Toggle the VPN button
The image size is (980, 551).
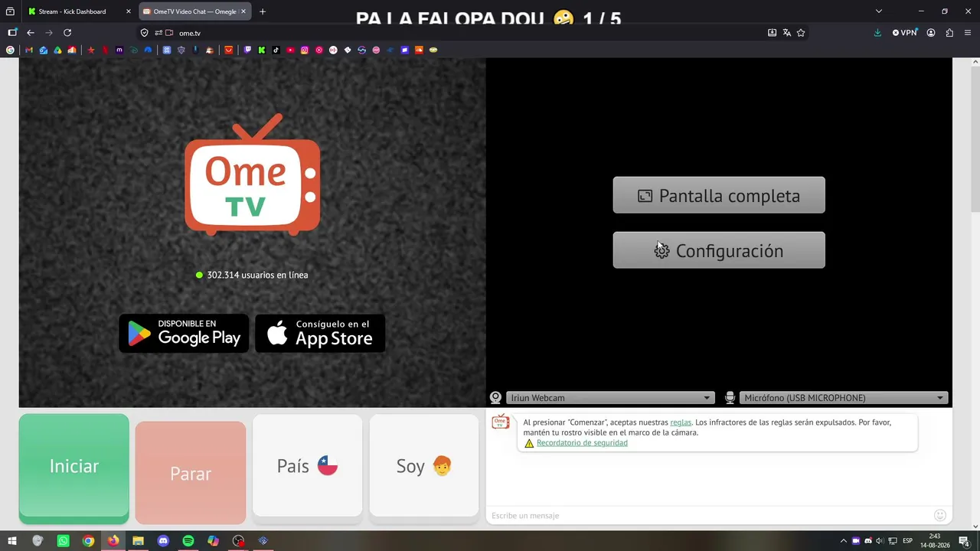click(905, 33)
